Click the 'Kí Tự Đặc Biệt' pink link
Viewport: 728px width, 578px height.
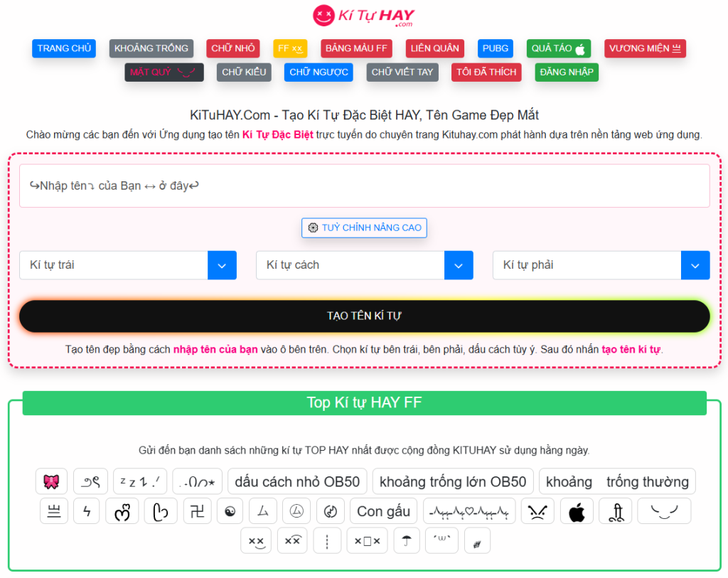click(x=278, y=134)
